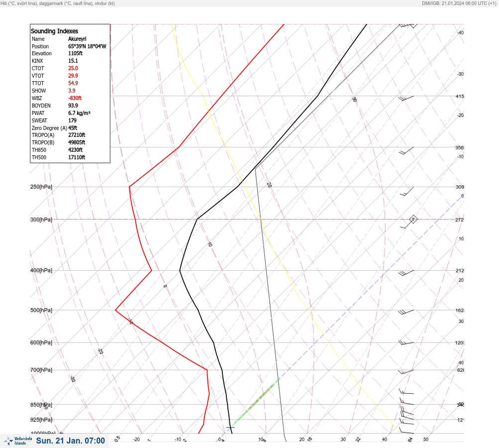Click the KINX value '15.1'
499x448 pixels.
(73, 61)
